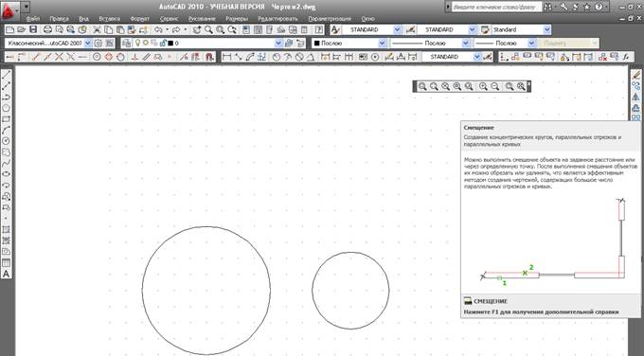This screenshot has height=356, width=644.
Task: Expand the lineweight 'Послою' dropdown
Action: point(532,43)
